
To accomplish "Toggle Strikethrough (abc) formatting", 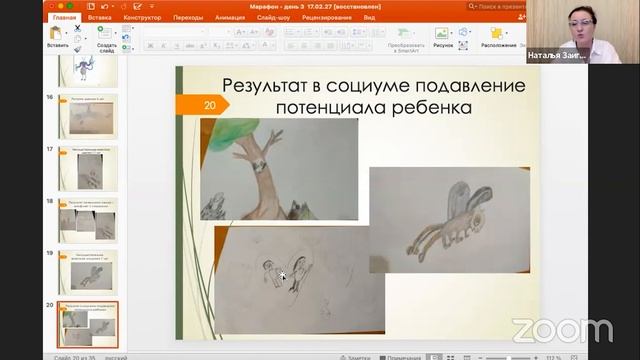I will click(x=190, y=46).
